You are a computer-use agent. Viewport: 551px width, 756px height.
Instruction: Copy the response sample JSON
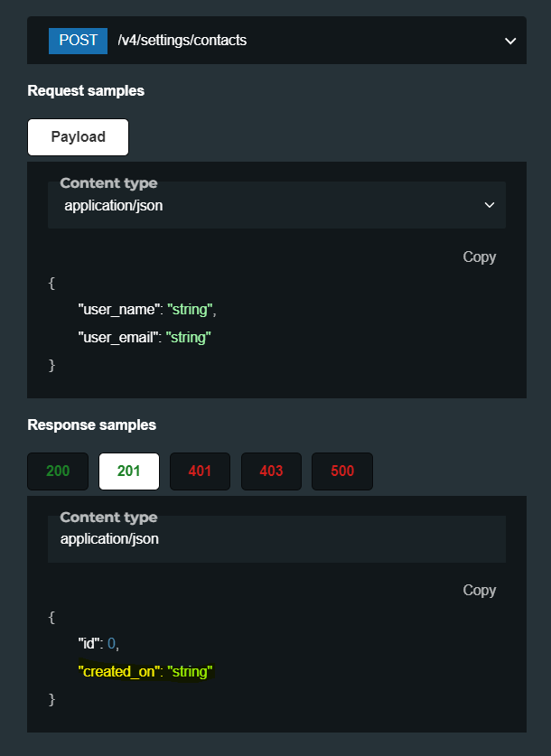pyautogui.click(x=479, y=590)
